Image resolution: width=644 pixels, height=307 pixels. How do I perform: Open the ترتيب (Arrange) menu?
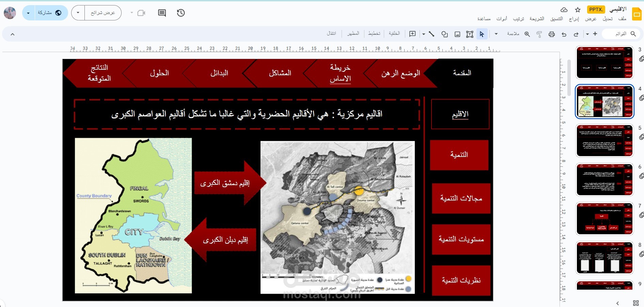(519, 19)
